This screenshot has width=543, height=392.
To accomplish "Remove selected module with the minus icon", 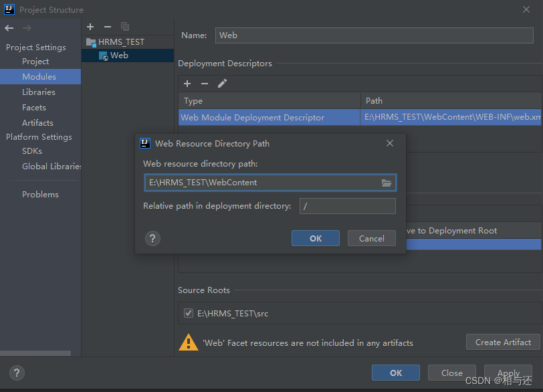I will (x=108, y=27).
